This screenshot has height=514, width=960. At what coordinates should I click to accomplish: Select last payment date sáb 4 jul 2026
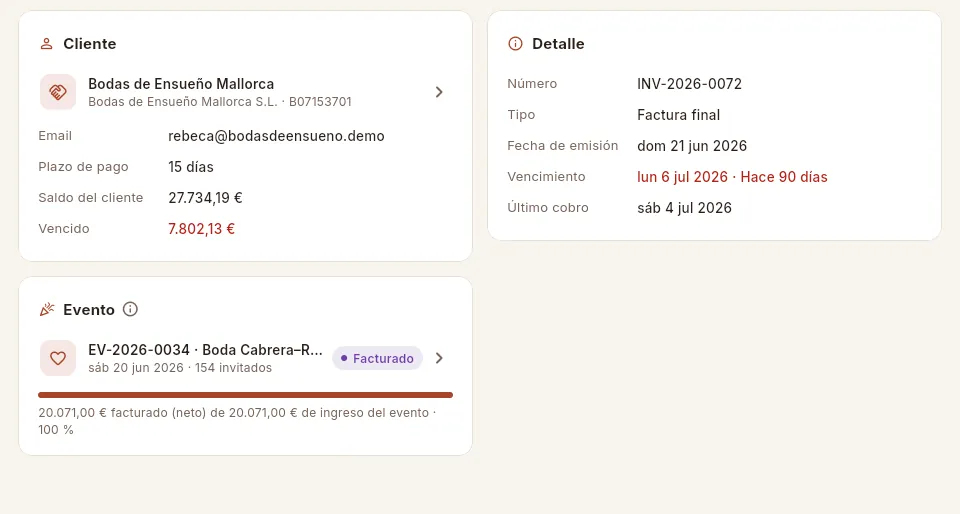[x=684, y=208]
